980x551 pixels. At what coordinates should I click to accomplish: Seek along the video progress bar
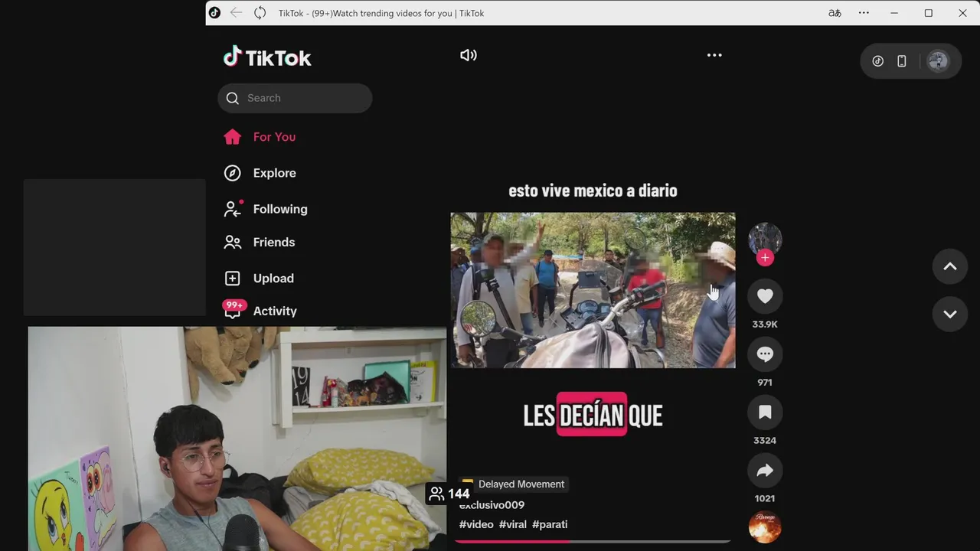click(593, 541)
